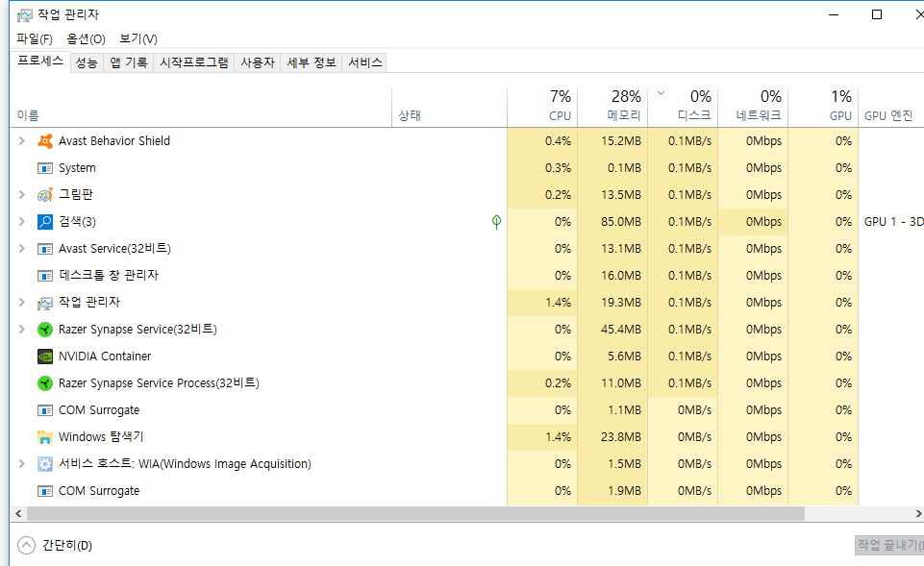Click the horizontal scrollbar right arrow
This screenshot has width=924, height=566.
click(x=918, y=513)
